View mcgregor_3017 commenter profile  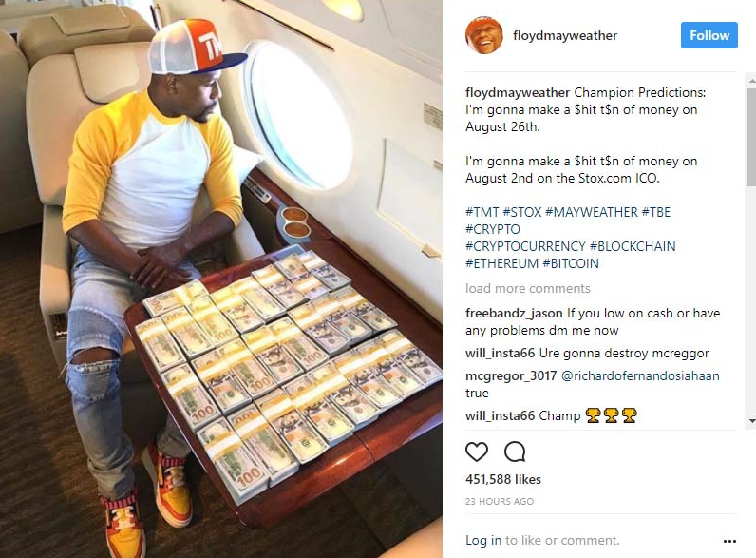511,375
